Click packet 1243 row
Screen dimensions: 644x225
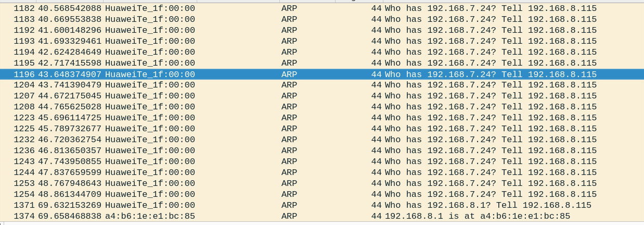click(322, 161)
